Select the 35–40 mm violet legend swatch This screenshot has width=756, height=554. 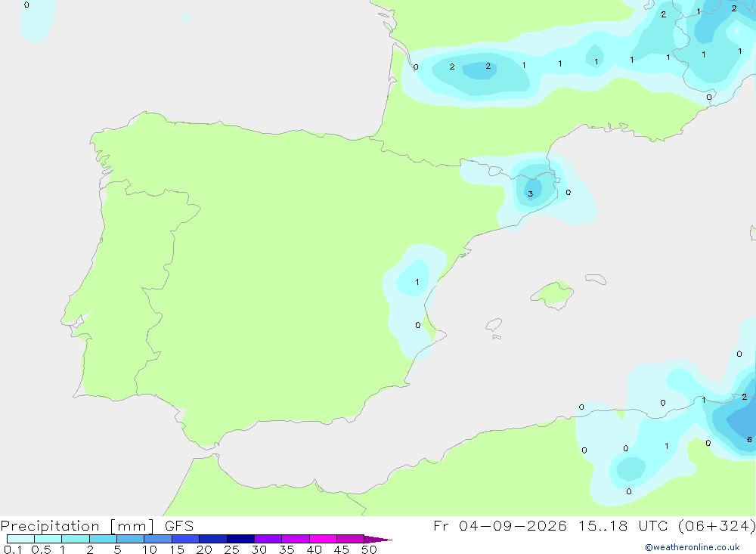point(296,539)
